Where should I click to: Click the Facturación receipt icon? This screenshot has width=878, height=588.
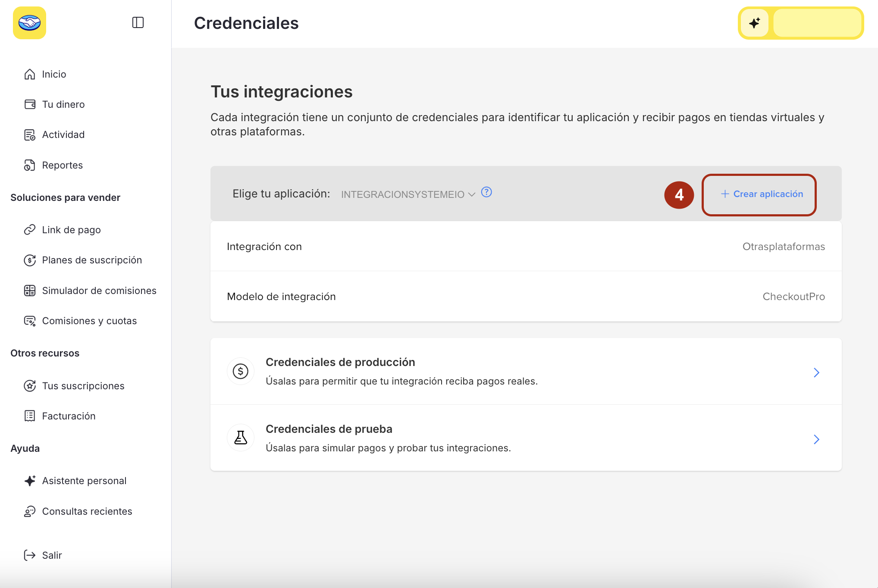[30, 416]
